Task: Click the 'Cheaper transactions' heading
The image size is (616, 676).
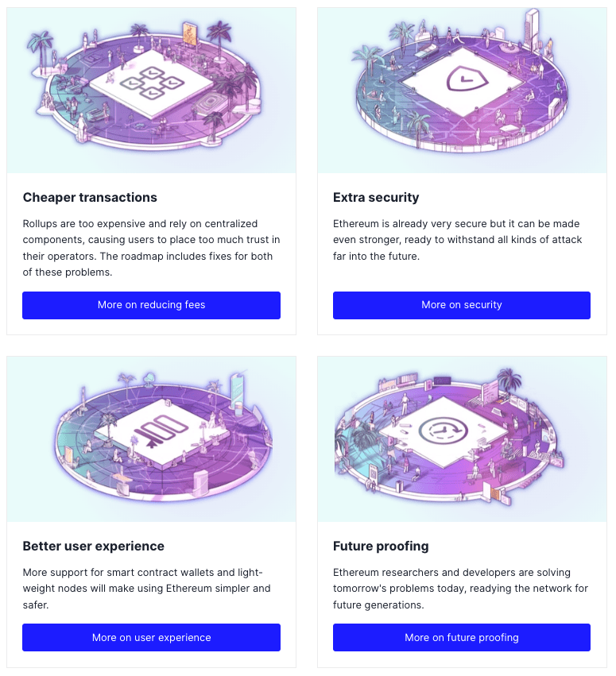Action: pyautogui.click(x=90, y=198)
